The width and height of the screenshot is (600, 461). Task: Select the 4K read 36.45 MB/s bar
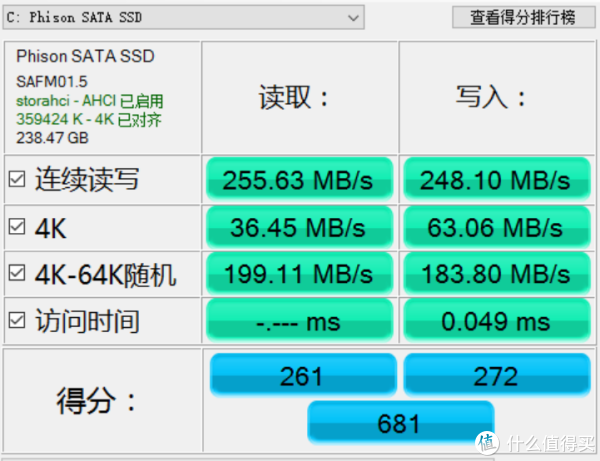(300, 227)
